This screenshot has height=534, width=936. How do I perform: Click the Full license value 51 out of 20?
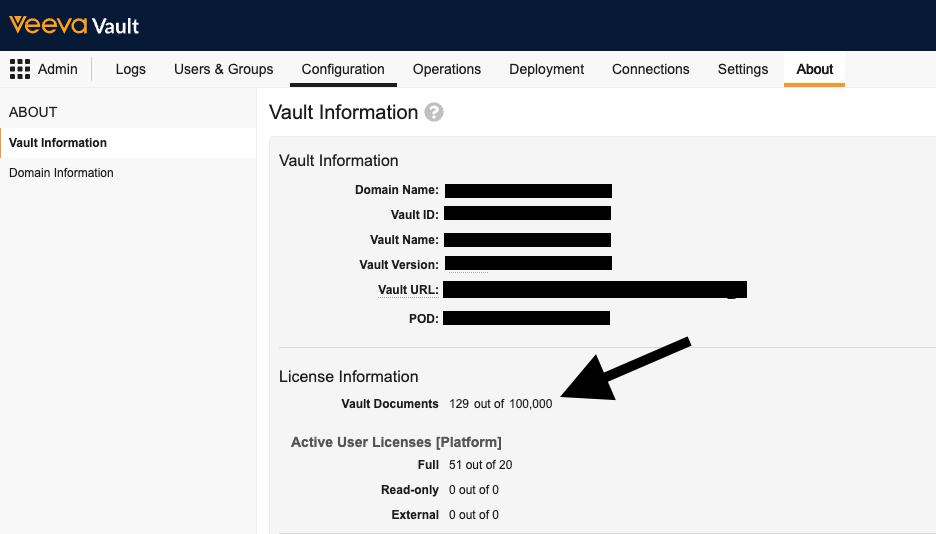coord(481,465)
